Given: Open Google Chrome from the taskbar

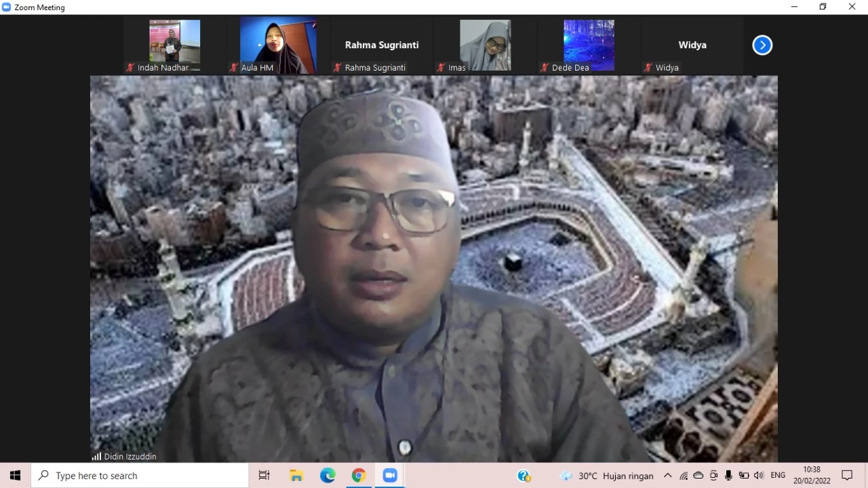Looking at the screenshot, I should point(359,476).
